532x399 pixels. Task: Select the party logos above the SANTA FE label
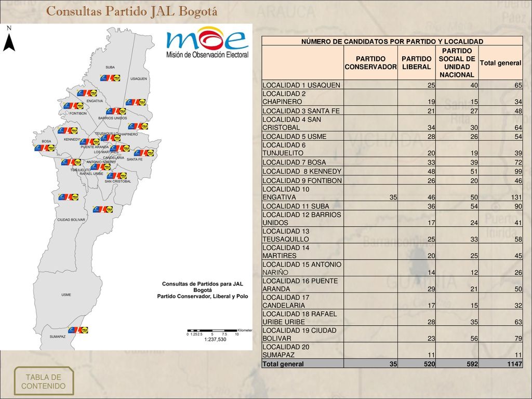pos(144,153)
